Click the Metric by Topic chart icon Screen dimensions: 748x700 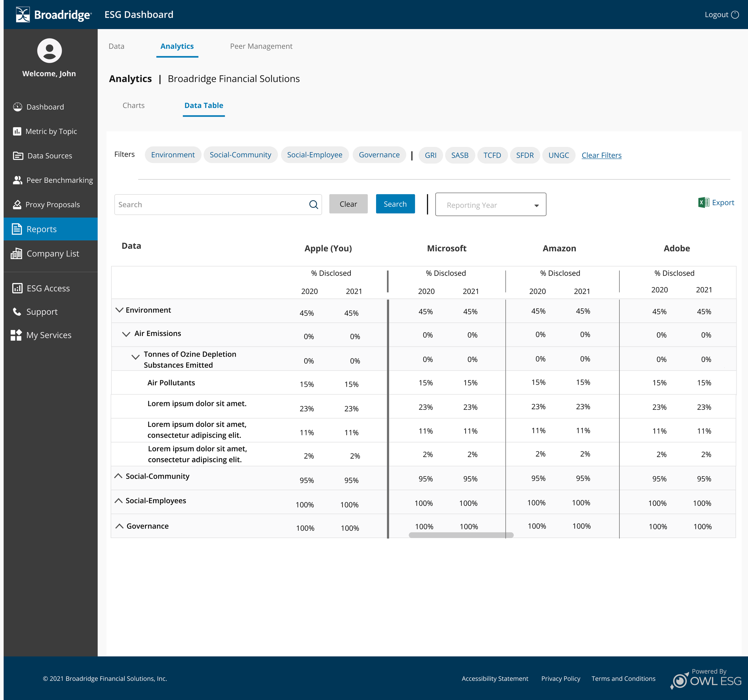(17, 131)
